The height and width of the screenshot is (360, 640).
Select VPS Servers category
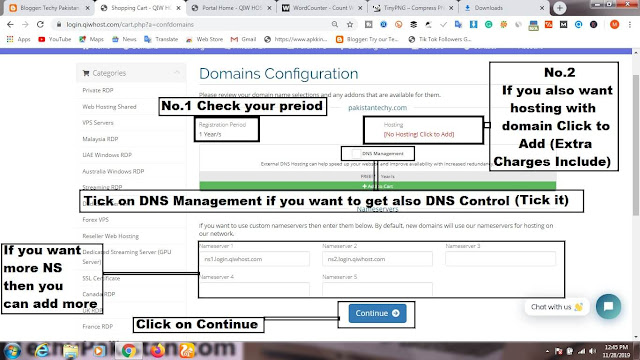pos(98,122)
